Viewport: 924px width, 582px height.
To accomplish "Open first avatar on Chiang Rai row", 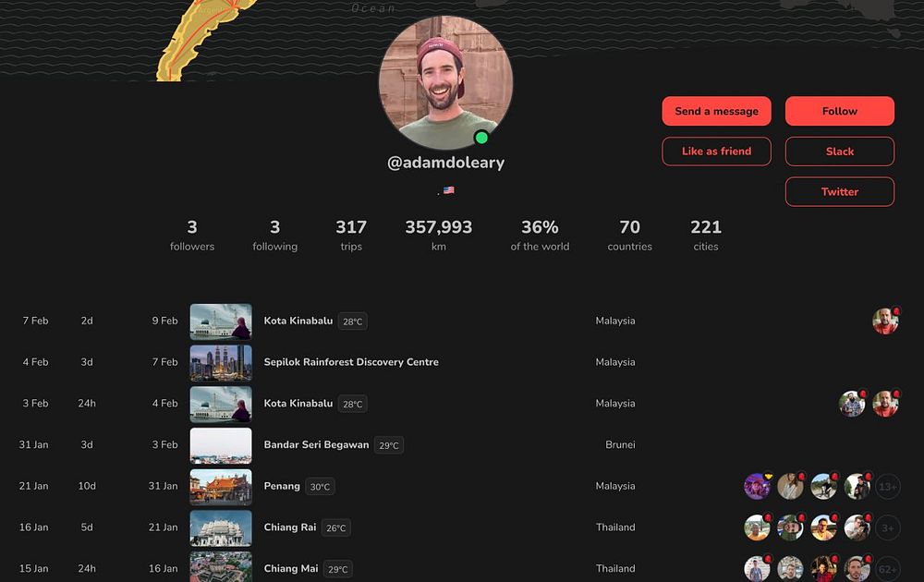I will pos(758,527).
